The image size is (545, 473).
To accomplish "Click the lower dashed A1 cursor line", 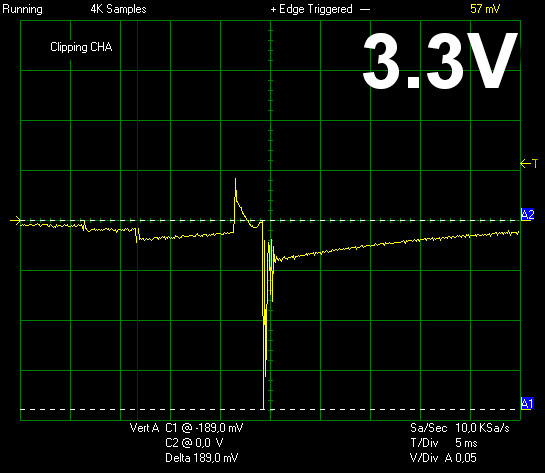I will coord(270,409).
